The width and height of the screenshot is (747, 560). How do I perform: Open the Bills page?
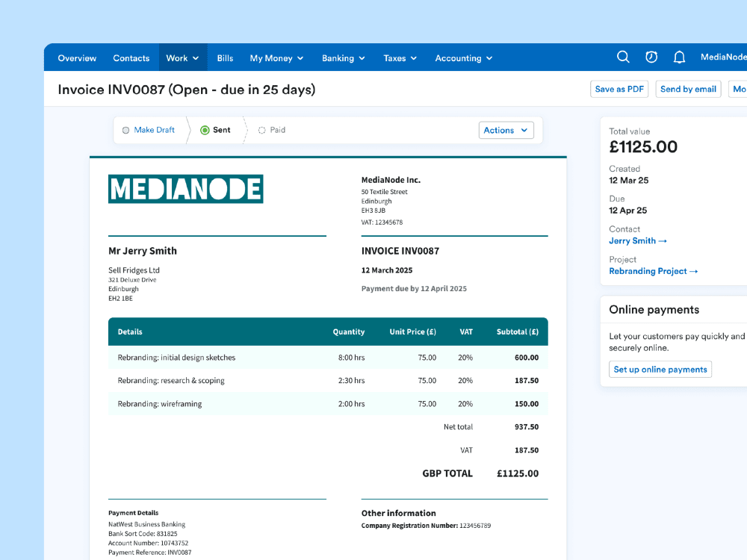pos(225,57)
